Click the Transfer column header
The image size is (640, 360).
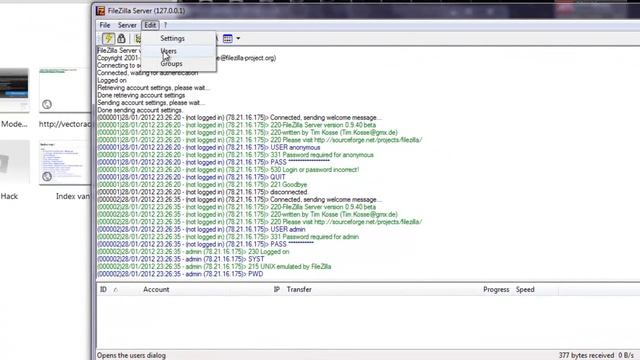click(299, 289)
